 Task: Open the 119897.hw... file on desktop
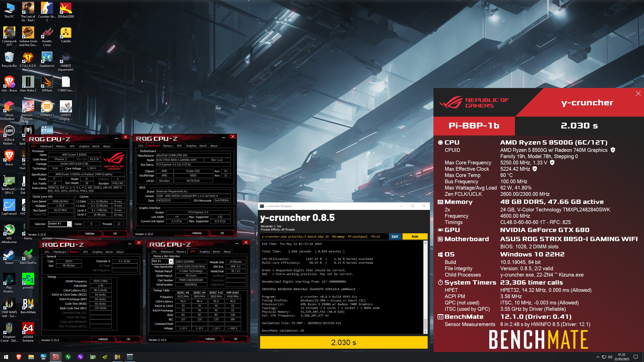point(66,84)
